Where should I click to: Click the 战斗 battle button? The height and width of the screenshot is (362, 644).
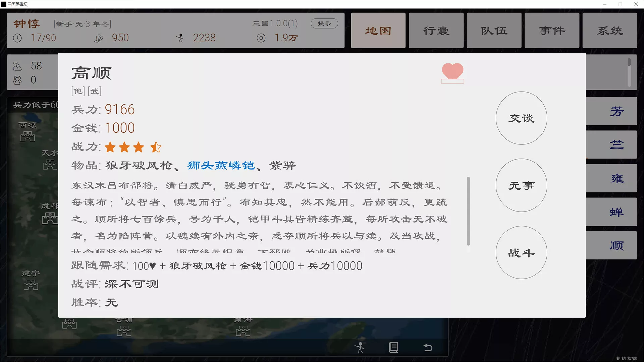(x=522, y=252)
